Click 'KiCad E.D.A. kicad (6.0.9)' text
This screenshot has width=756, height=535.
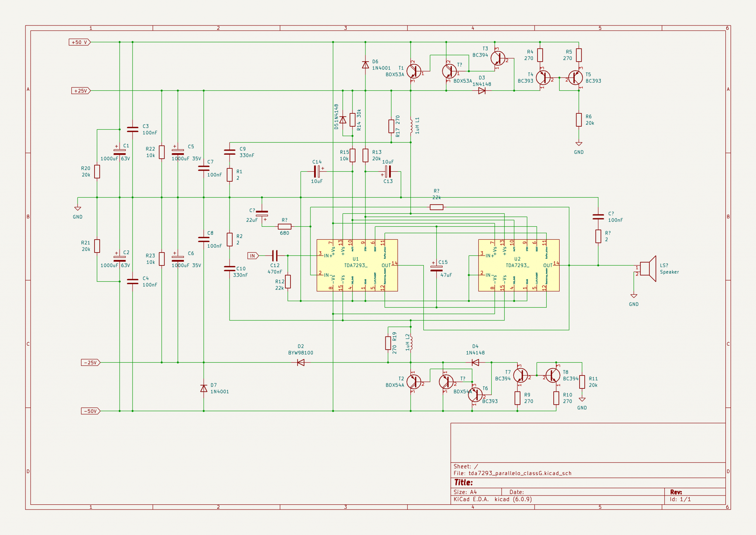coord(493,500)
